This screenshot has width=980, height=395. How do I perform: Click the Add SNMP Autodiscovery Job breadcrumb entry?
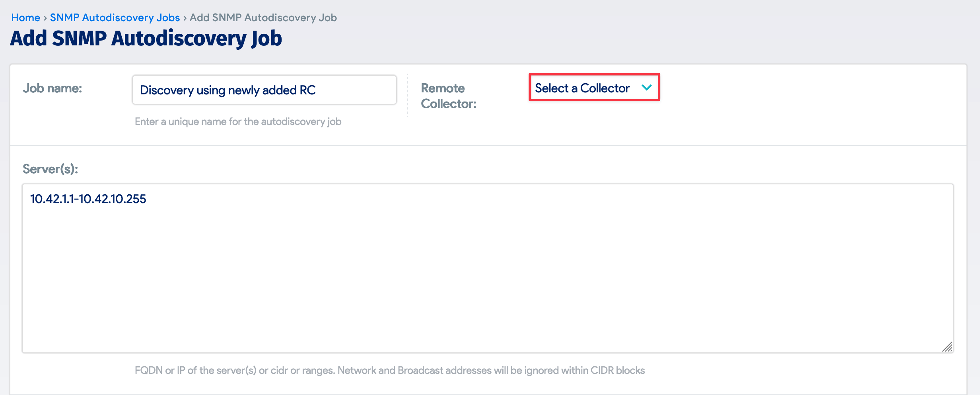point(263,17)
